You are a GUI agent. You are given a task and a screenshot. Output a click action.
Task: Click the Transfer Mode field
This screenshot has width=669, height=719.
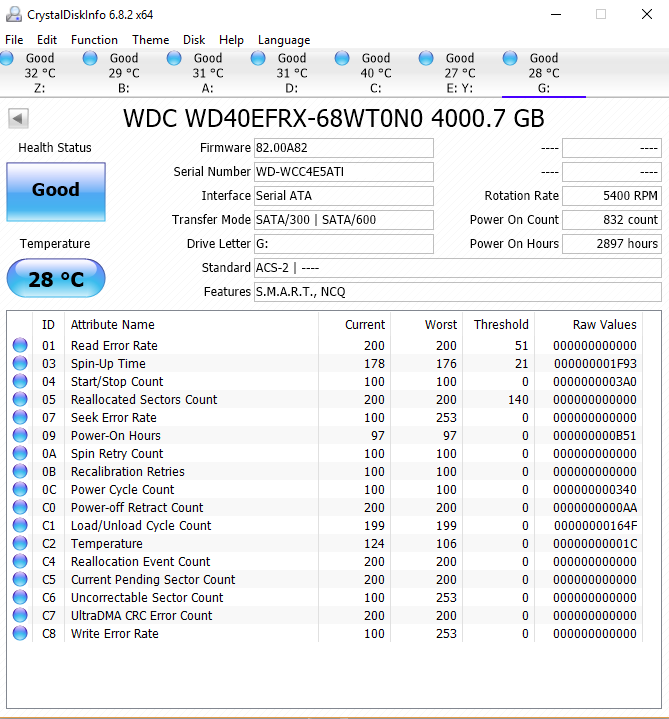[344, 220]
